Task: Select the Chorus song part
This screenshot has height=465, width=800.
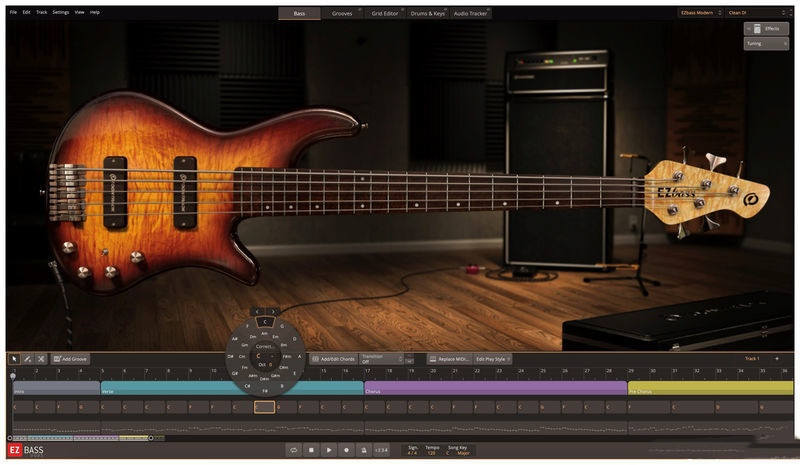Action: pos(495,388)
